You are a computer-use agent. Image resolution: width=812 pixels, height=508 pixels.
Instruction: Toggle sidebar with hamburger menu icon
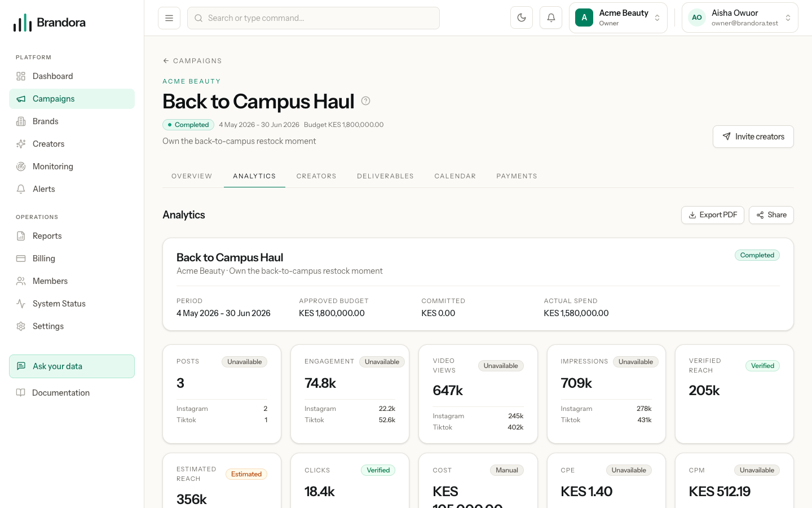pyautogui.click(x=169, y=18)
